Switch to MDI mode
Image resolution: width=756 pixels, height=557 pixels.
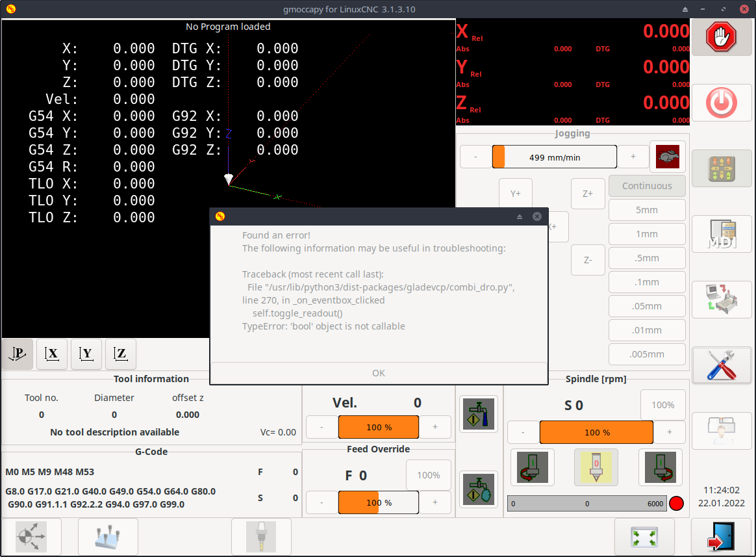pos(722,234)
